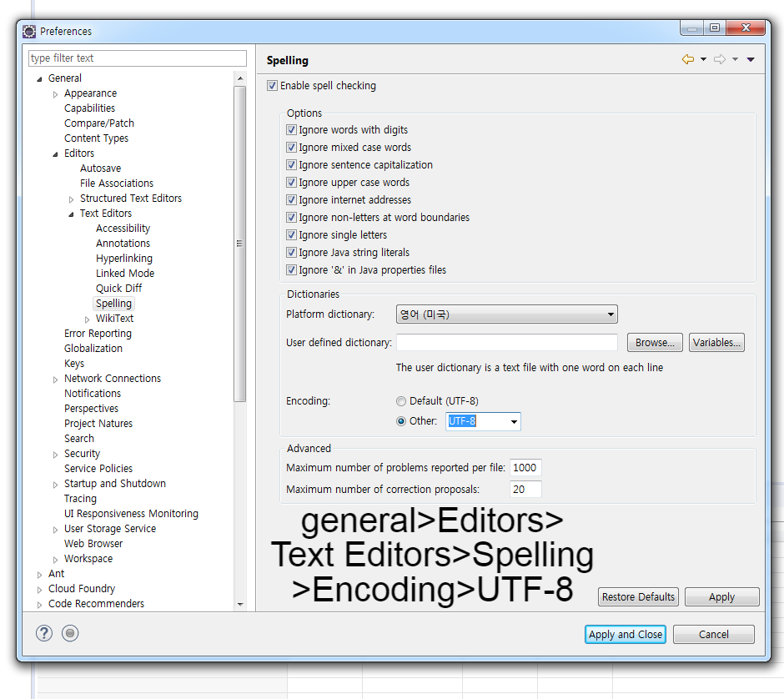784x699 pixels.
Task: Click the Variables... button
Action: [x=716, y=343]
